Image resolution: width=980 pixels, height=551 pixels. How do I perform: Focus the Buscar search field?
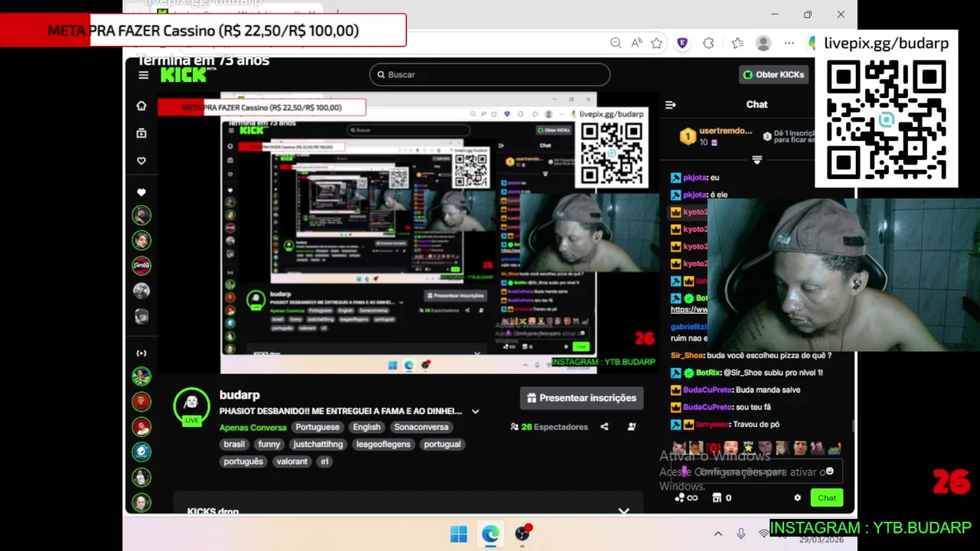click(x=490, y=74)
